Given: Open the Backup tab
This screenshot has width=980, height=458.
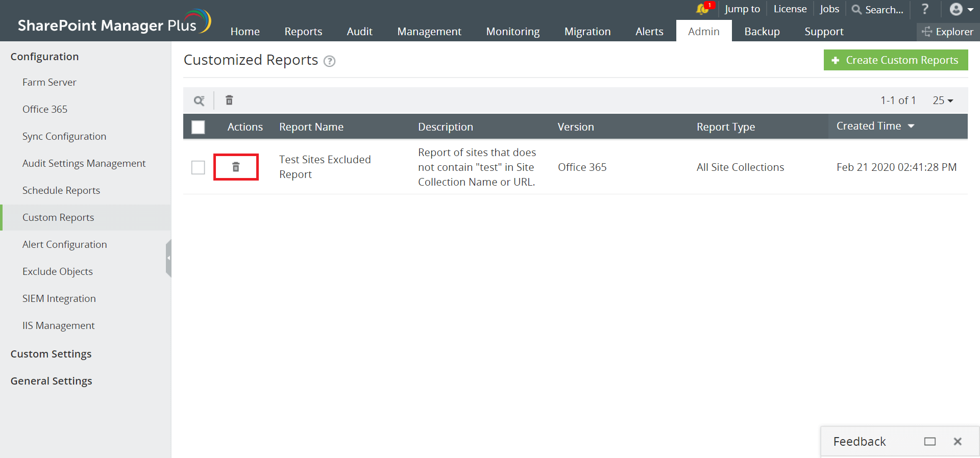Looking at the screenshot, I should click(762, 32).
